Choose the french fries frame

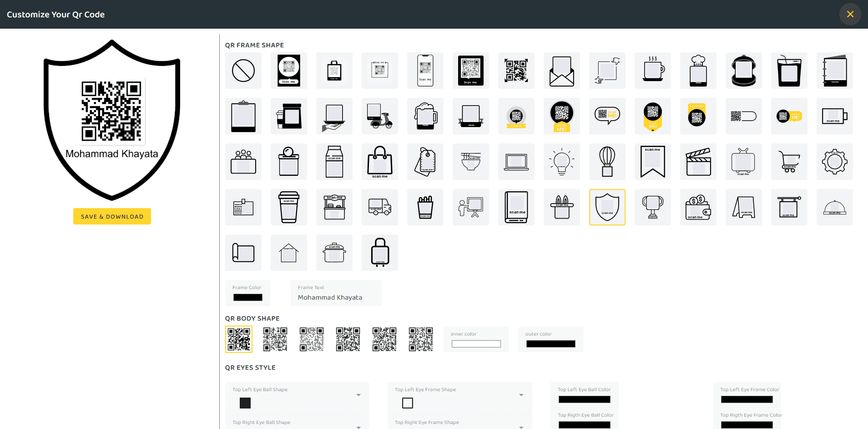pyautogui.click(x=425, y=207)
